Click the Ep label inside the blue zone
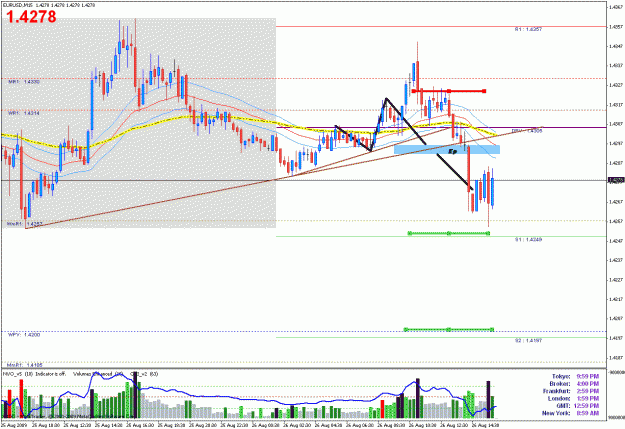625x429 pixels. click(x=452, y=151)
